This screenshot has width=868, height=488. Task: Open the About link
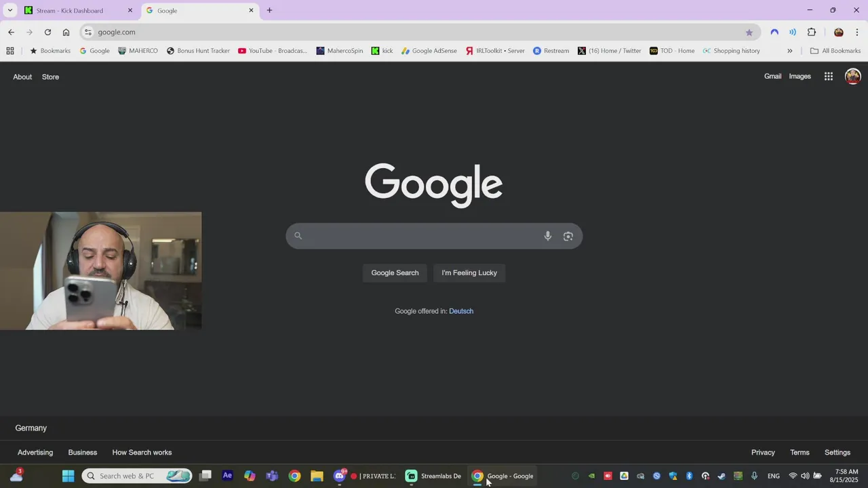[x=22, y=77]
